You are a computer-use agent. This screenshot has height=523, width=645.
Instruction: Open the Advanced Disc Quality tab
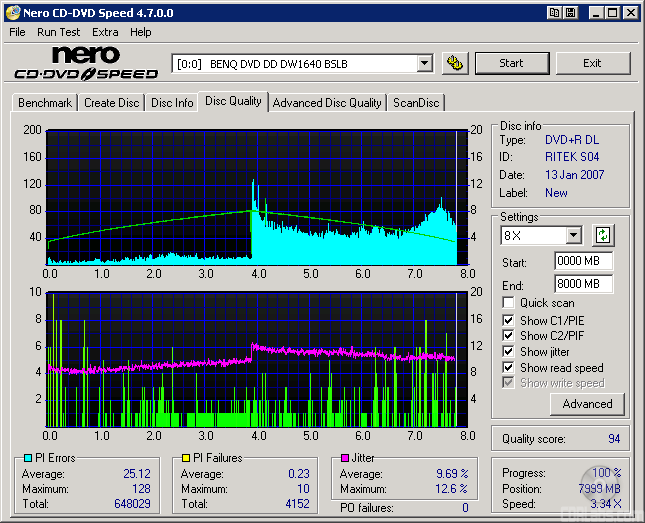327,103
